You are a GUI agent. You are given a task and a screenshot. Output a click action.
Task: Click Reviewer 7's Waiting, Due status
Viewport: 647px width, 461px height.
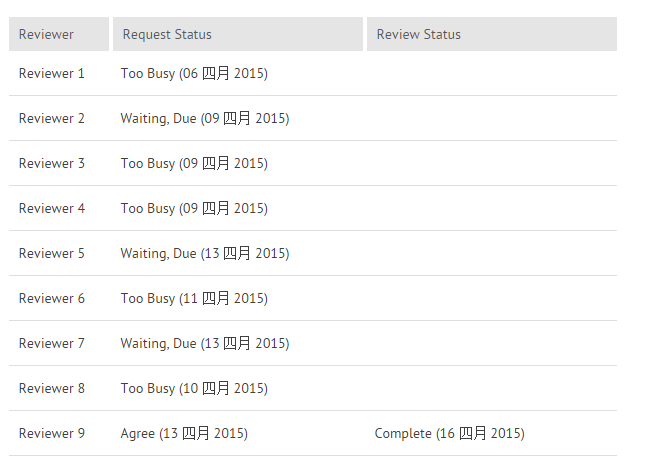coord(205,343)
